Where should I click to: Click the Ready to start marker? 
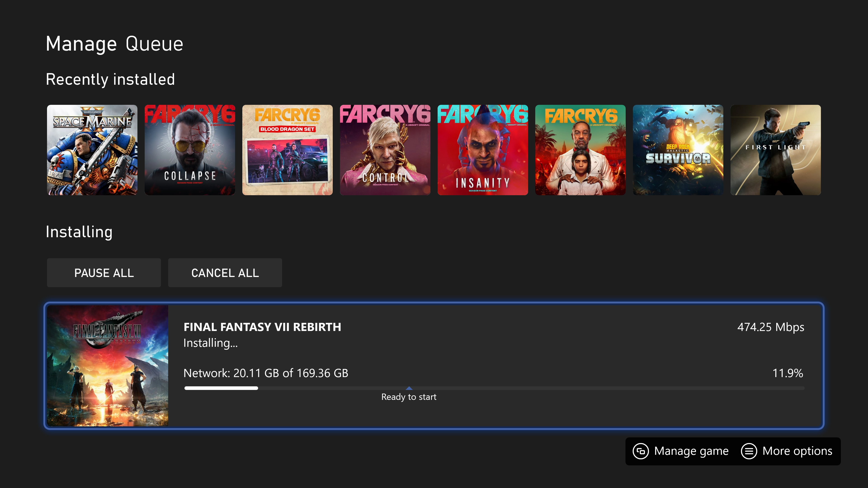click(x=409, y=388)
